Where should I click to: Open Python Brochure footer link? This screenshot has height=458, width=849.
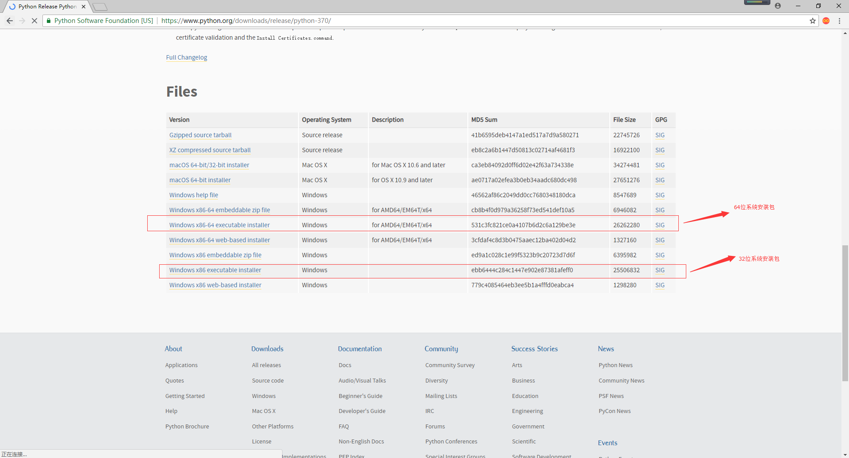(187, 427)
